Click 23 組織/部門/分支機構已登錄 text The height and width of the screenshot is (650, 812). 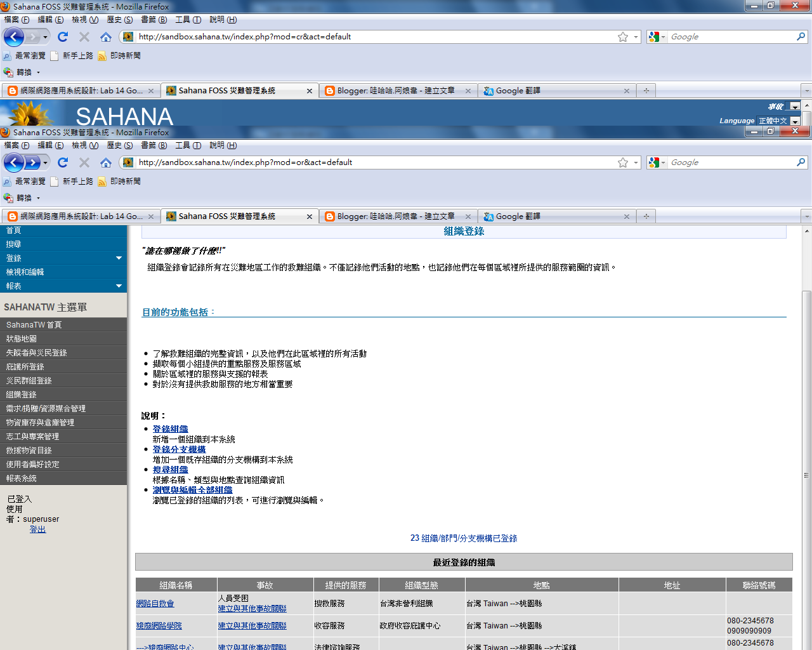[464, 538]
